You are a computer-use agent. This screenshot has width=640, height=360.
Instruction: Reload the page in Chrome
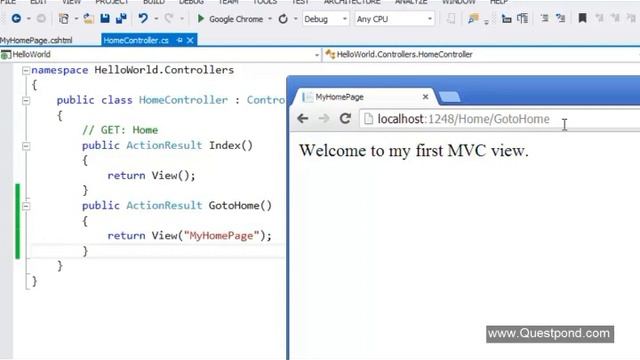(x=345, y=118)
